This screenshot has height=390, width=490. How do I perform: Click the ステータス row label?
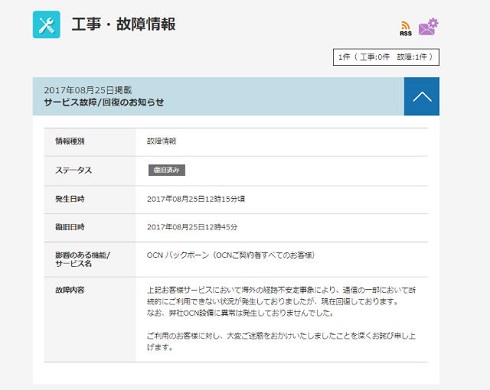click(x=73, y=170)
